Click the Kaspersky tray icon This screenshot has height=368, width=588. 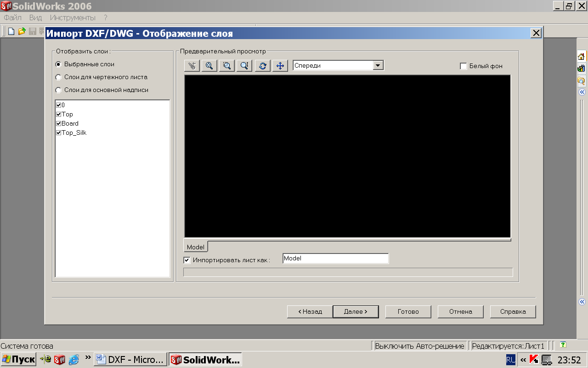[x=534, y=359]
